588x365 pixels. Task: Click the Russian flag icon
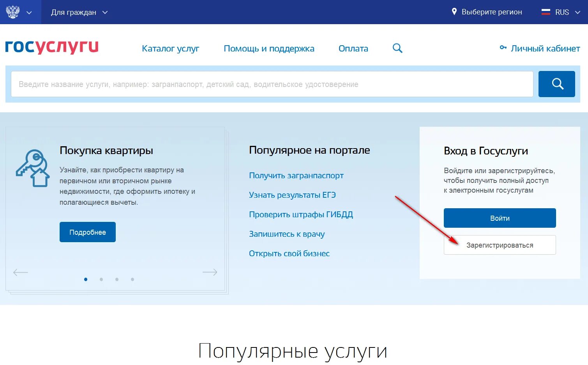546,12
